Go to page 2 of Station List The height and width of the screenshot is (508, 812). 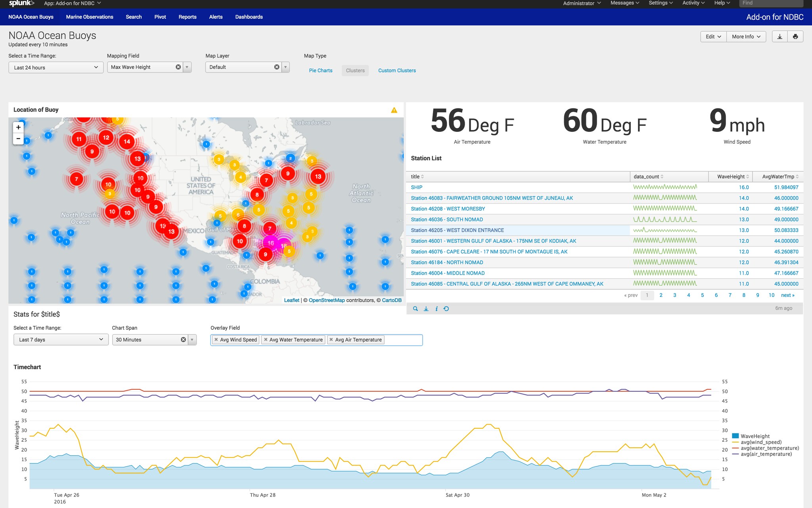click(661, 295)
